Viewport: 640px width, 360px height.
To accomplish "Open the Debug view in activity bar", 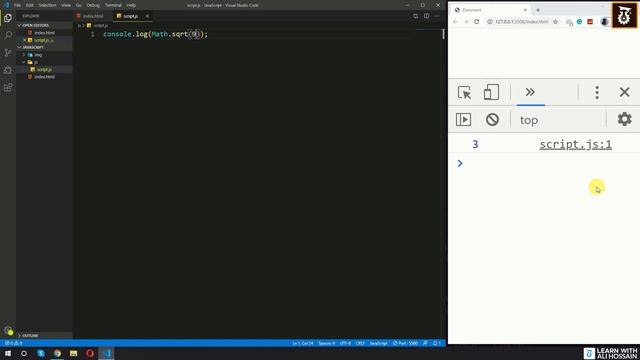I will point(8,70).
